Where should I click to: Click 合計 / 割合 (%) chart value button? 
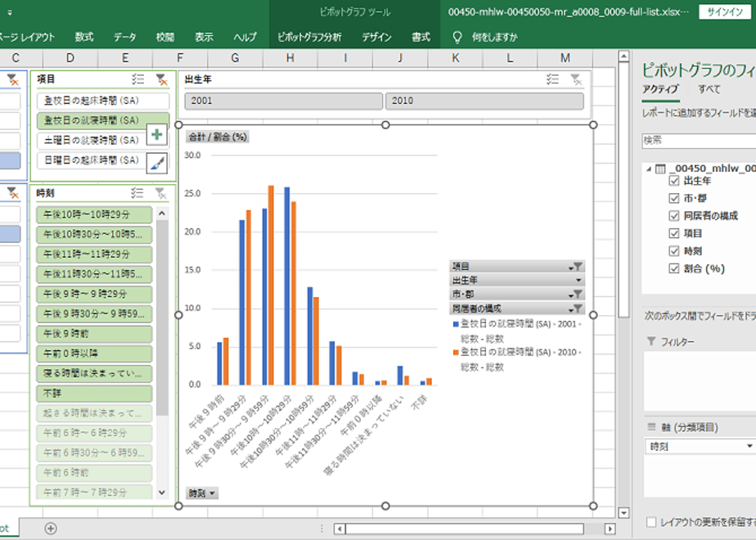click(x=218, y=137)
